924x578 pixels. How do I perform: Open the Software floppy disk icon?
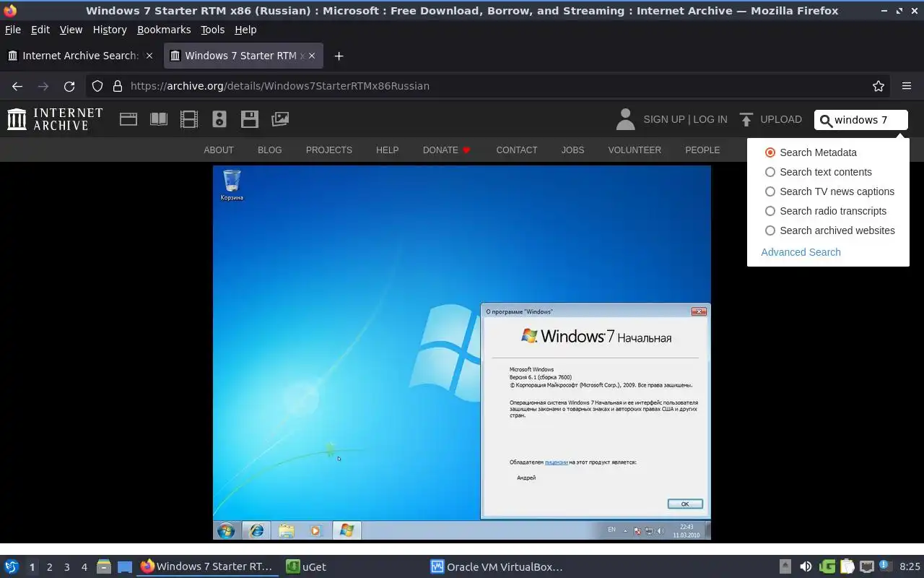pos(250,119)
